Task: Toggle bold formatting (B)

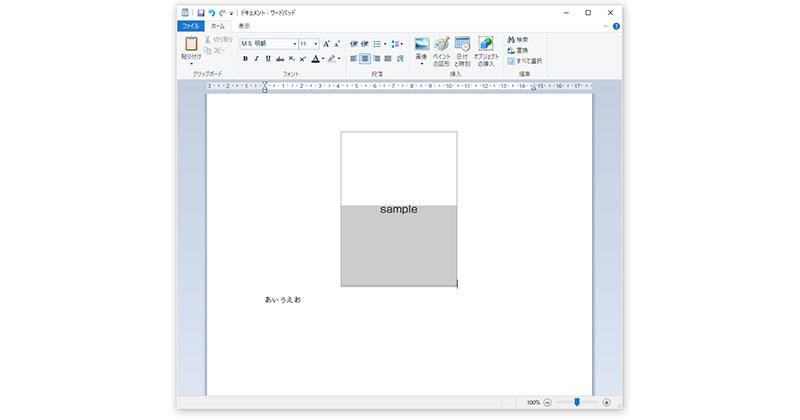Action: click(x=245, y=59)
